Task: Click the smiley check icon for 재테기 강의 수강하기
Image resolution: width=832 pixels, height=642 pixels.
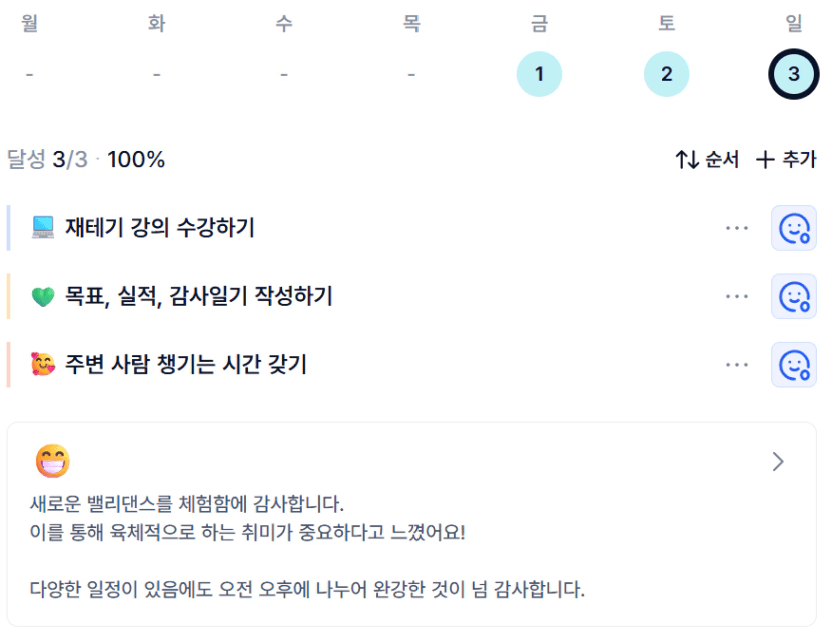Action: pos(793,228)
